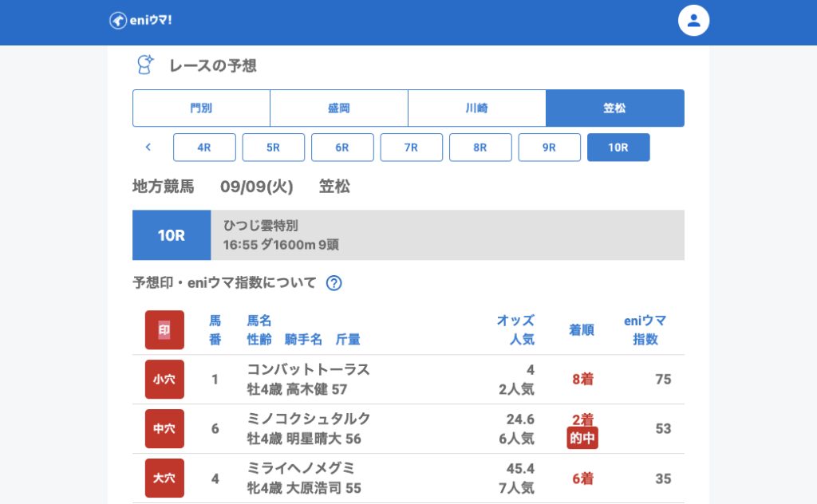Image resolution: width=817 pixels, height=504 pixels.
Task: Open 予想印・eniウマ指数について info link
Action: tap(224, 283)
